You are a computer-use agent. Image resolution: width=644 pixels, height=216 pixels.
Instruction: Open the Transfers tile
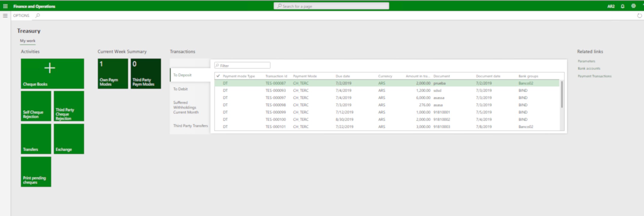(36, 139)
